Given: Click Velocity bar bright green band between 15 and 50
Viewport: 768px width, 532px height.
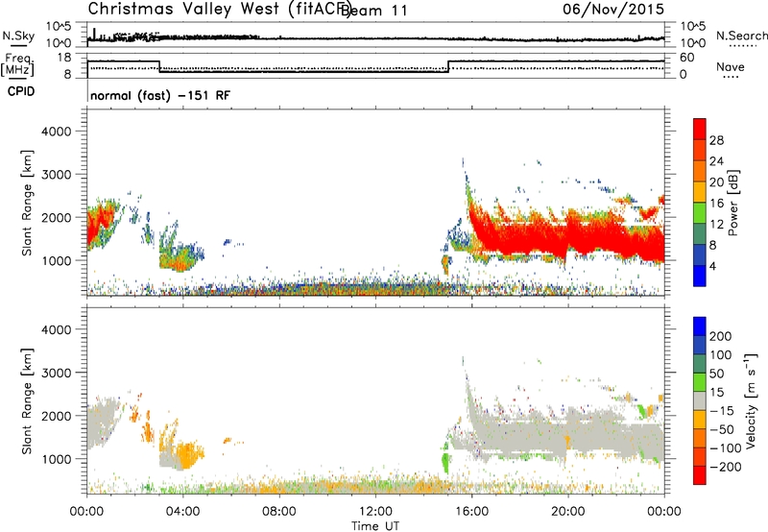Looking at the screenshot, I should click(700, 382).
